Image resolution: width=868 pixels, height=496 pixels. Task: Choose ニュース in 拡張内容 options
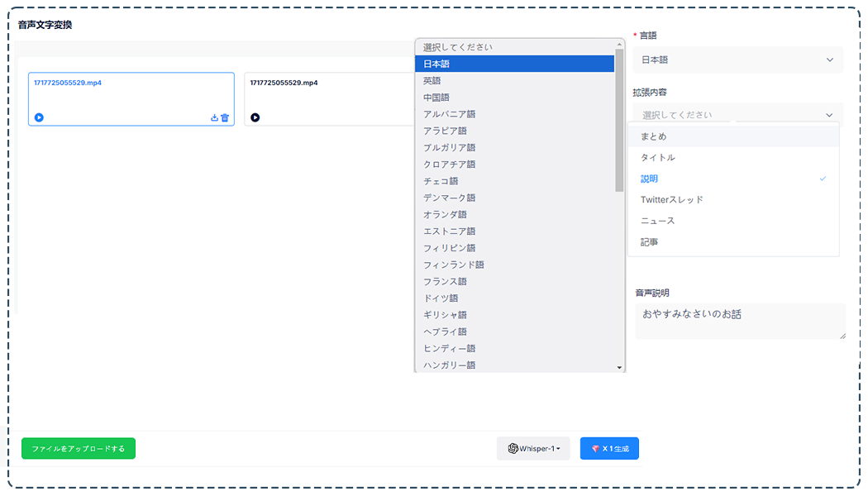(x=733, y=221)
